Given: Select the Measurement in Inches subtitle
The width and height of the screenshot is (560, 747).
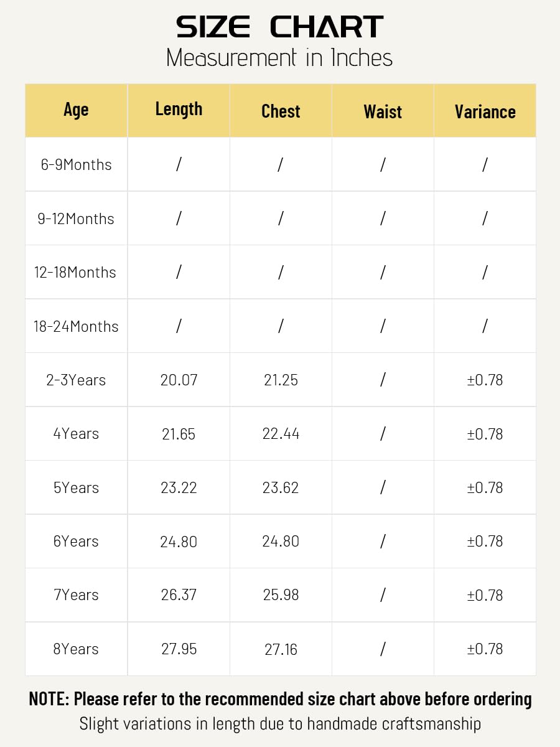Looking at the screenshot, I should coord(279,58).
